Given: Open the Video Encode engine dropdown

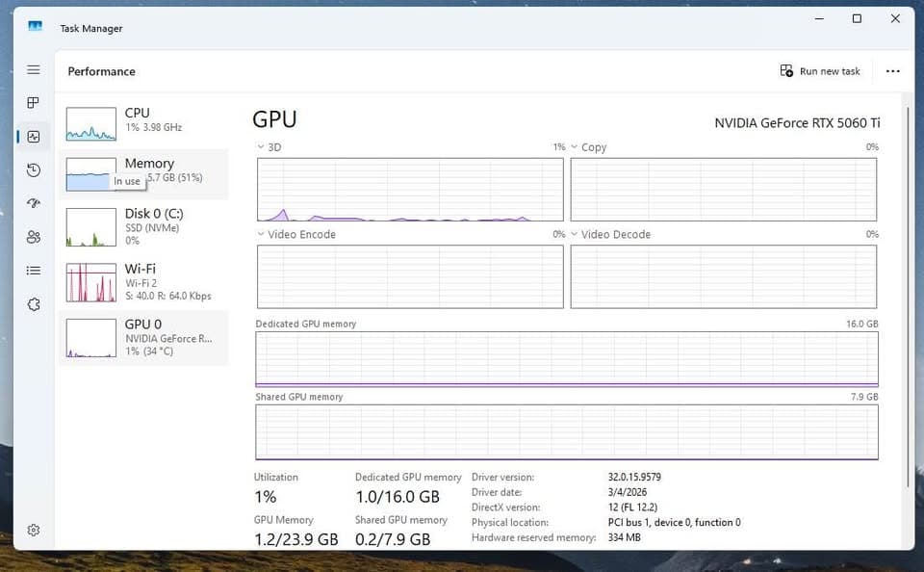Looking at the screenshot, I should click(x=261, y=234).
